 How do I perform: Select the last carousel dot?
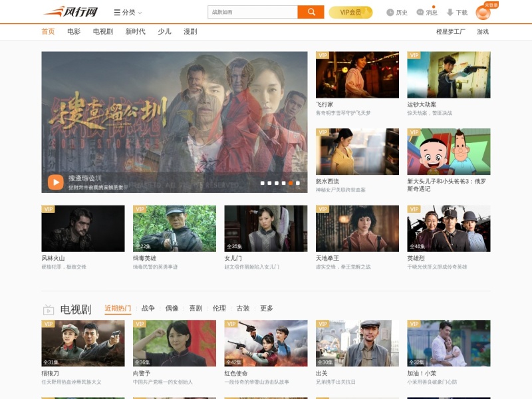[x=298, y=183]
